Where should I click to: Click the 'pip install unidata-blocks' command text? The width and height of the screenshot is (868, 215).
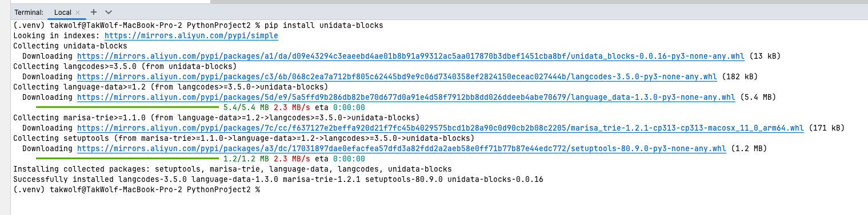[x=324, y=26]
